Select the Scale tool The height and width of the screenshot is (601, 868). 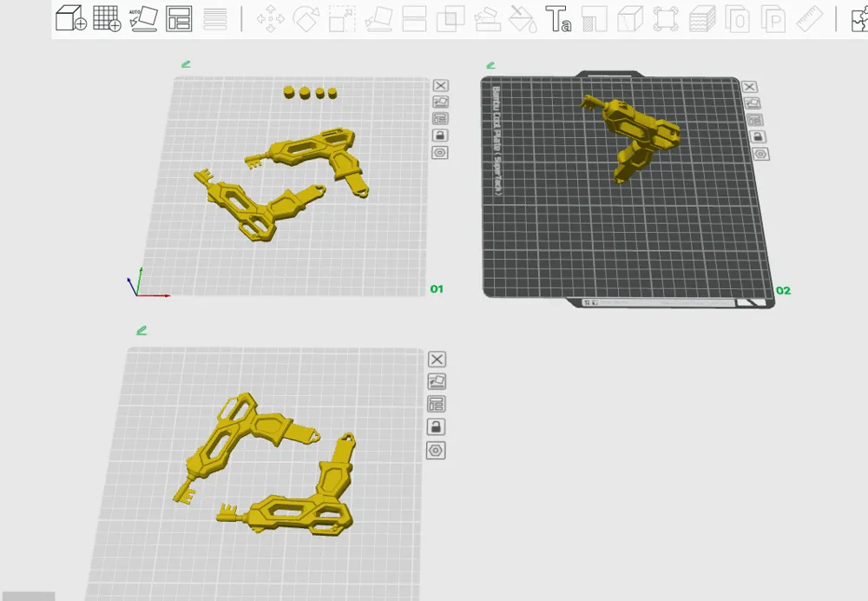pos(342,19)
